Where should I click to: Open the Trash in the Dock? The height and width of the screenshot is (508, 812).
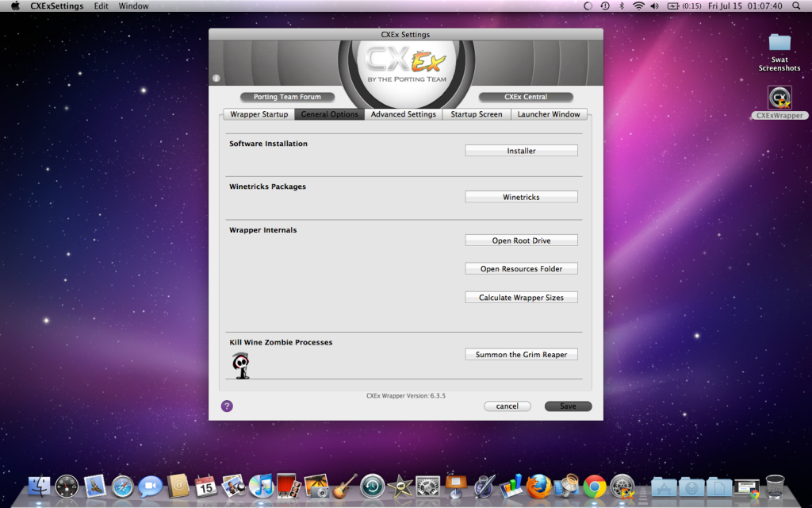[x=776, y=487]
